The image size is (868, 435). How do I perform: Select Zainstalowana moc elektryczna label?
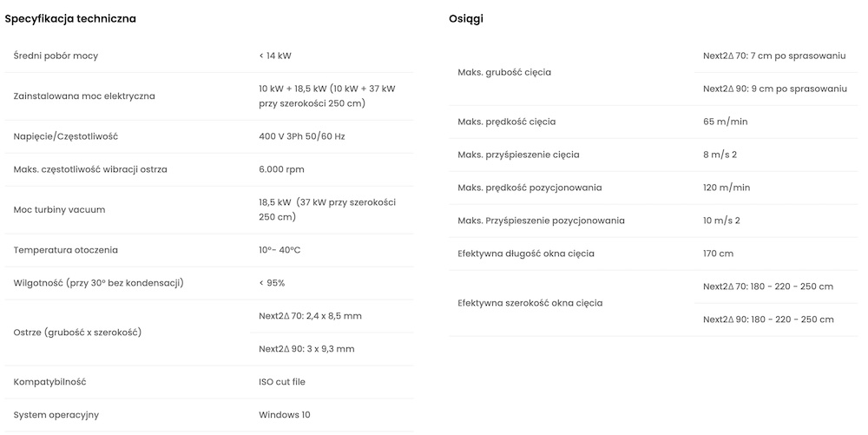[84, 96]
